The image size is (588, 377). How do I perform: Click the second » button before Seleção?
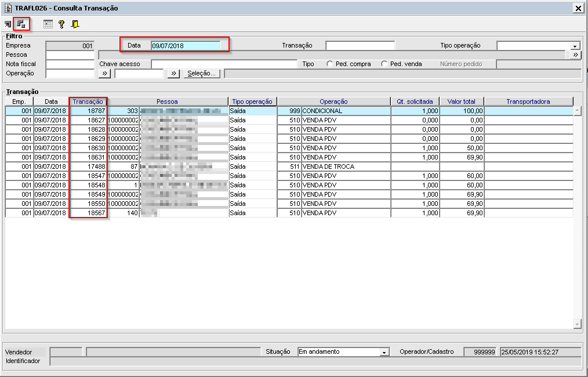pos(173,74)
